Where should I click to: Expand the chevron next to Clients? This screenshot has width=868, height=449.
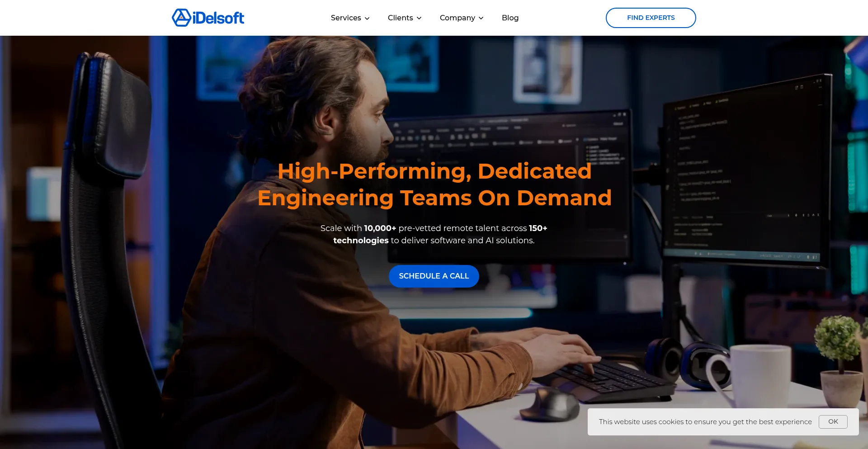click(x=419, y=18)
